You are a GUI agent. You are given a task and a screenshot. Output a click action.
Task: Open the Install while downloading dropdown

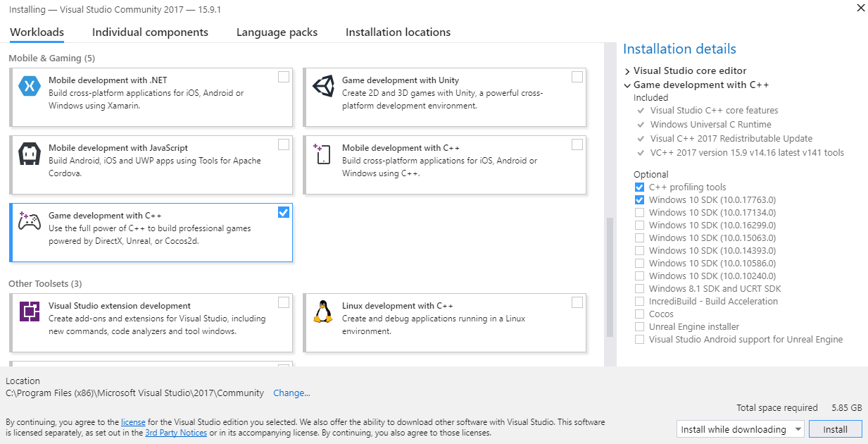(740, 429)
